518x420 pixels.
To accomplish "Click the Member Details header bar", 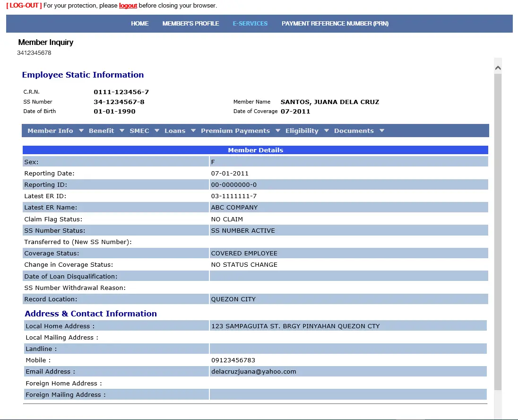I will (255, 150).
